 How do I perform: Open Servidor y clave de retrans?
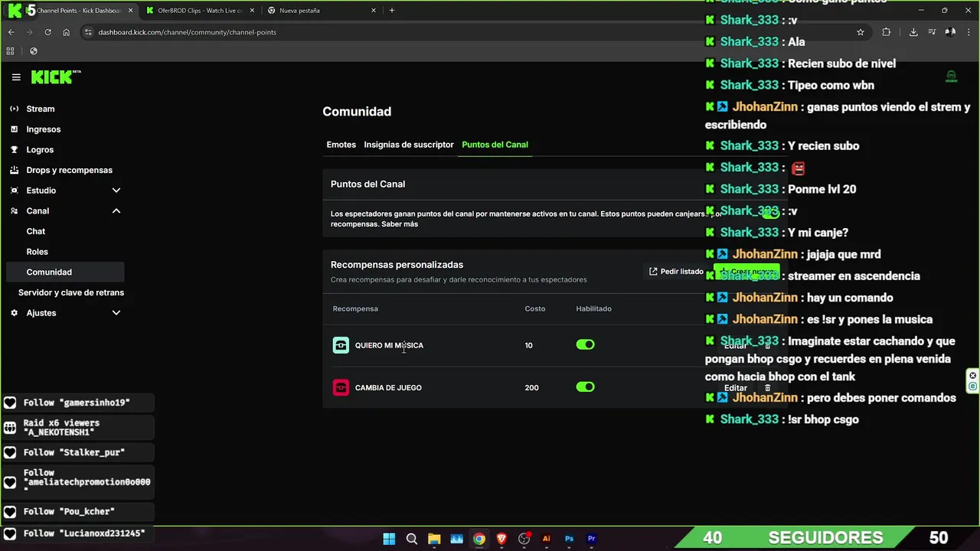[x=71, y=292]
